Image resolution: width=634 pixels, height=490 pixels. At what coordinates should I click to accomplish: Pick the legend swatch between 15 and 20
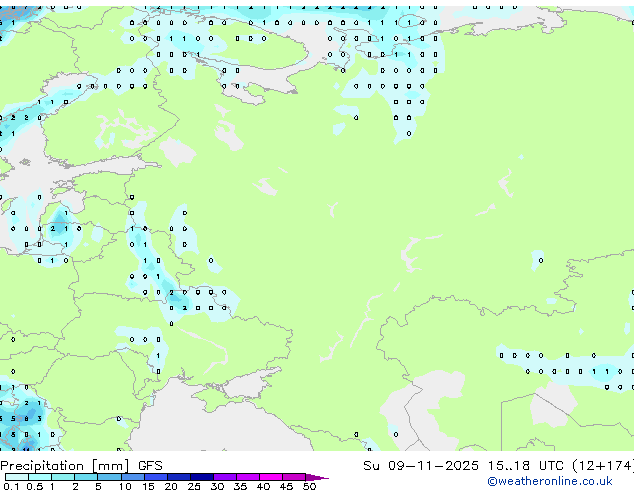point(156,477)
